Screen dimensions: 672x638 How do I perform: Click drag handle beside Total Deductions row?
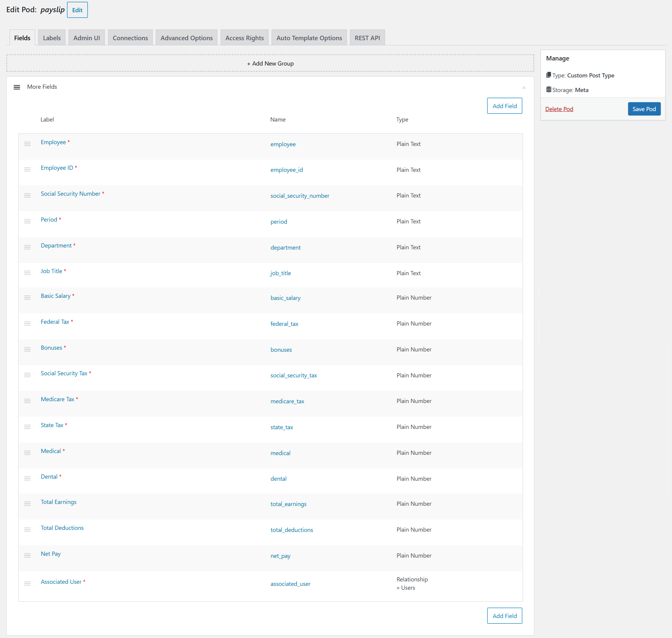click(27, 530)
